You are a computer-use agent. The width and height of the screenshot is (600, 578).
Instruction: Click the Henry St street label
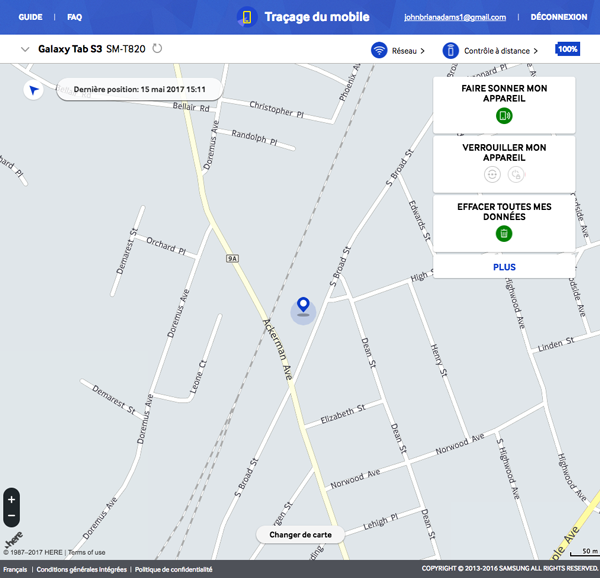[439, 360]
